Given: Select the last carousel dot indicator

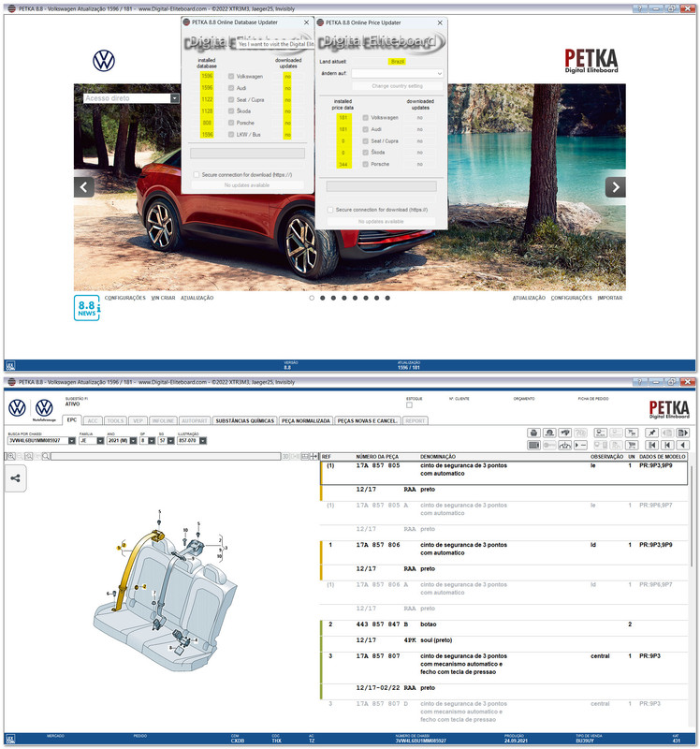Looking at the screenshot, I should pyautogui.click(x=387, y=298).
